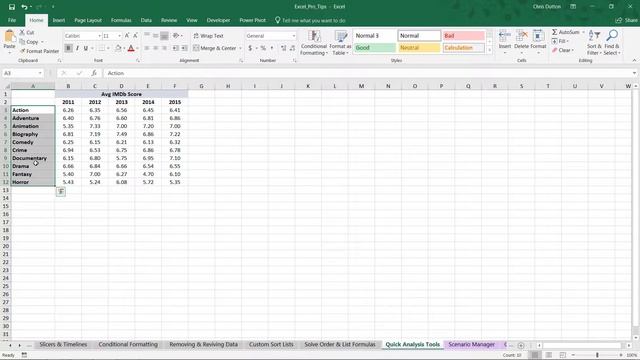Open Conditional Formatting menu

click(313, 42)
